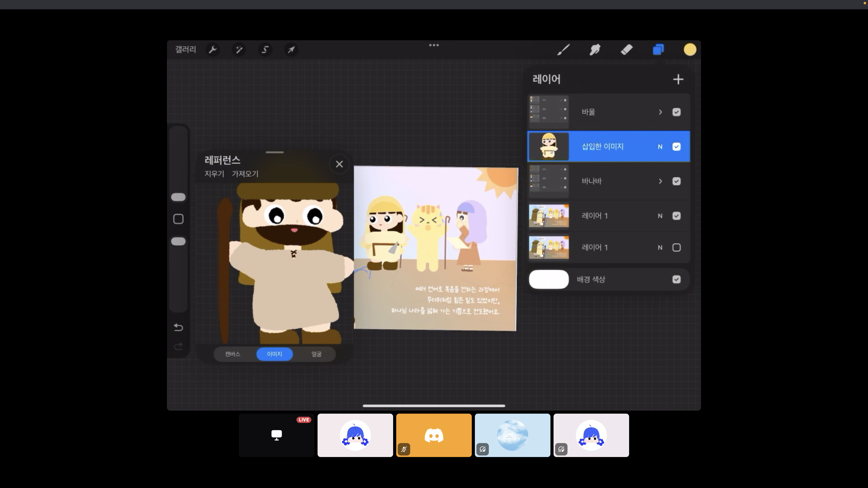Switch reference to 얼굴 tab

[x=316, y=354]
